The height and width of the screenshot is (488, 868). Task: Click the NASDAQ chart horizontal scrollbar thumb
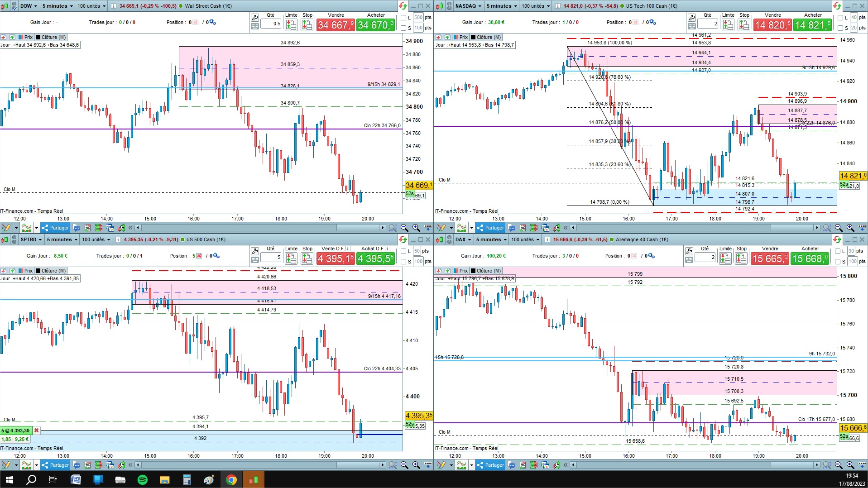(x=792, y=228)
